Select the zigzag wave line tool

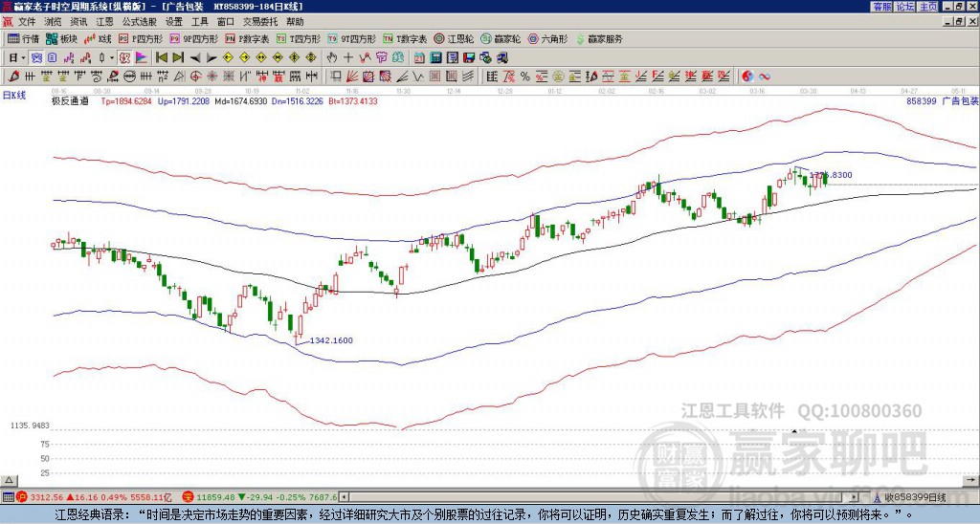[417, 76]
